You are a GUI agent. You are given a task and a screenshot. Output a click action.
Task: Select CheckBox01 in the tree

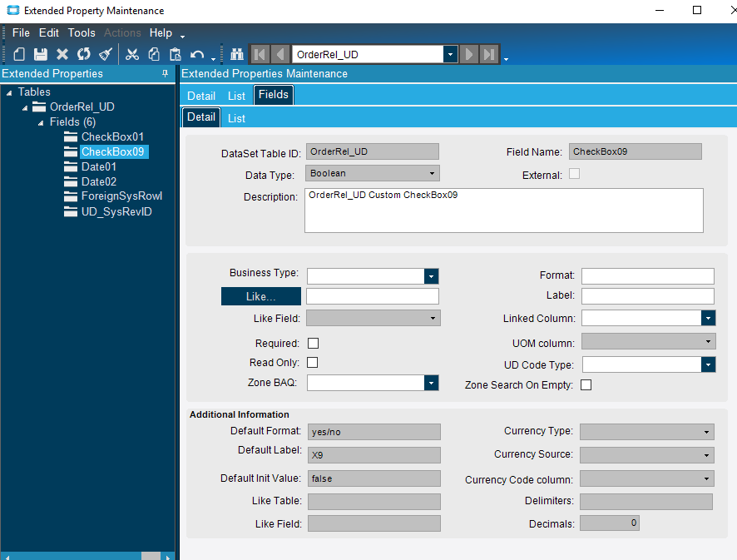pos(112,136)
